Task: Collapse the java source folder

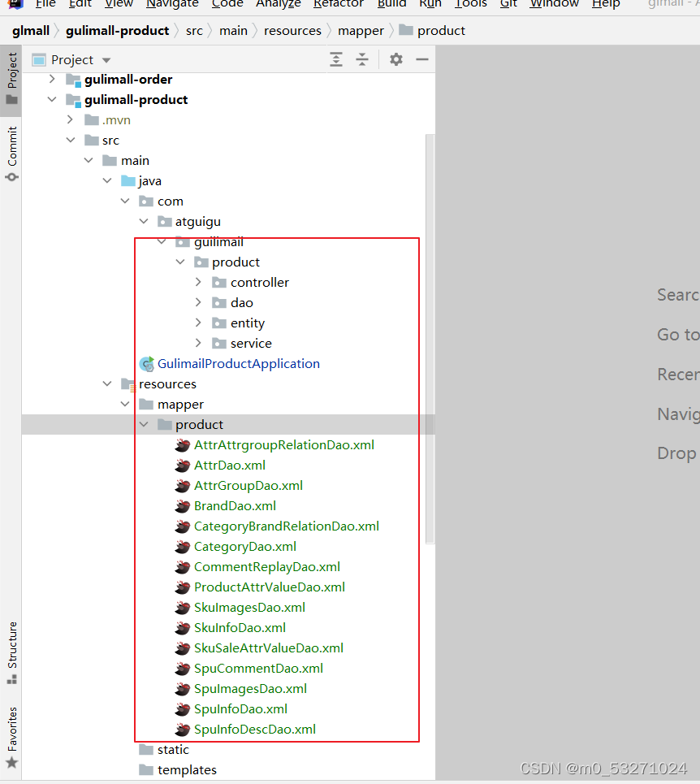Action: 107,180
